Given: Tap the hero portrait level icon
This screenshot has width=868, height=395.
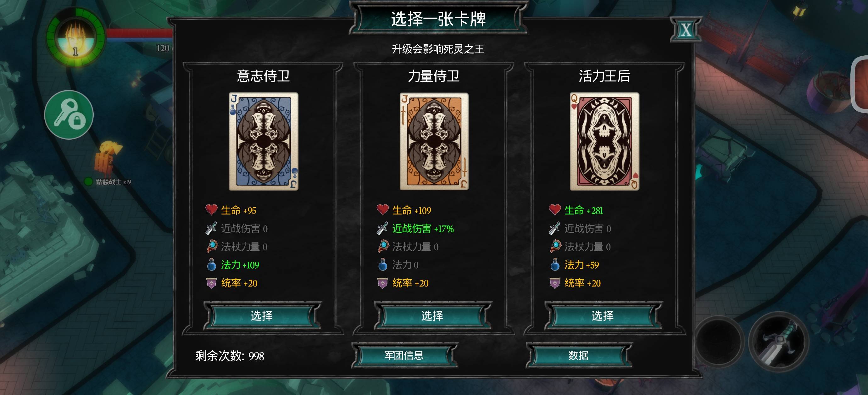Looking at the screenshot, I should 76,37.
